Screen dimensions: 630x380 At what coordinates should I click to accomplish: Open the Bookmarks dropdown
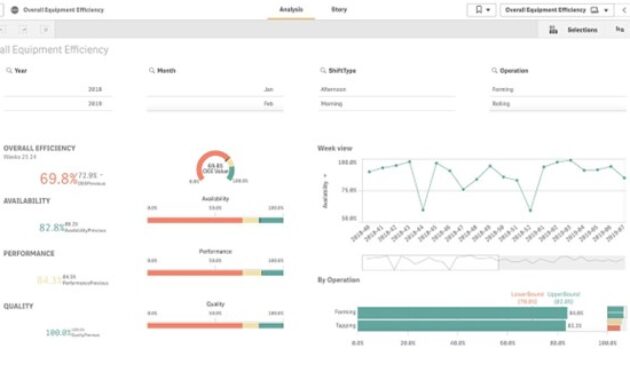point(482,10)
